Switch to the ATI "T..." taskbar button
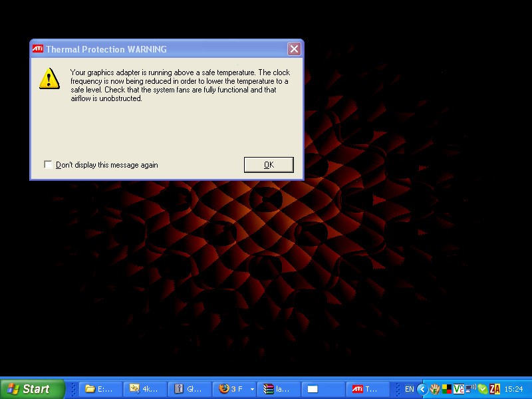The height and width of the screenshot is (399, 532). tap(368, 389)
